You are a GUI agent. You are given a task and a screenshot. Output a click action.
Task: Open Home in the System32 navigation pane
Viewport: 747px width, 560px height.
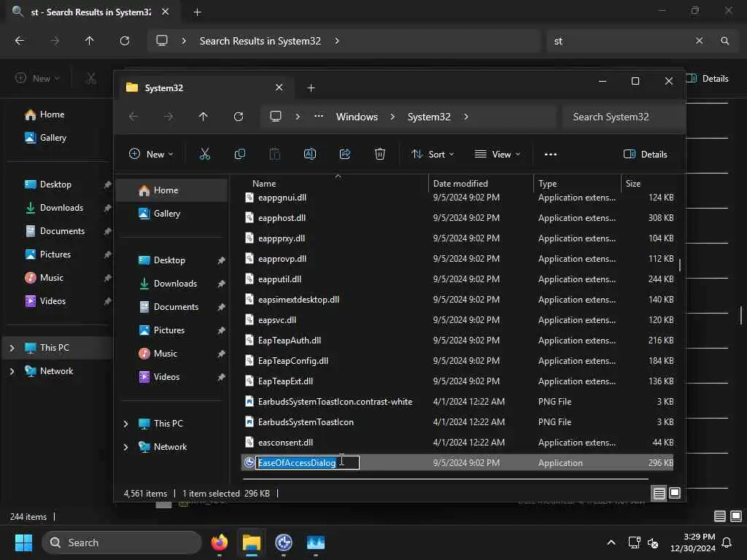[x=172, y=190]
